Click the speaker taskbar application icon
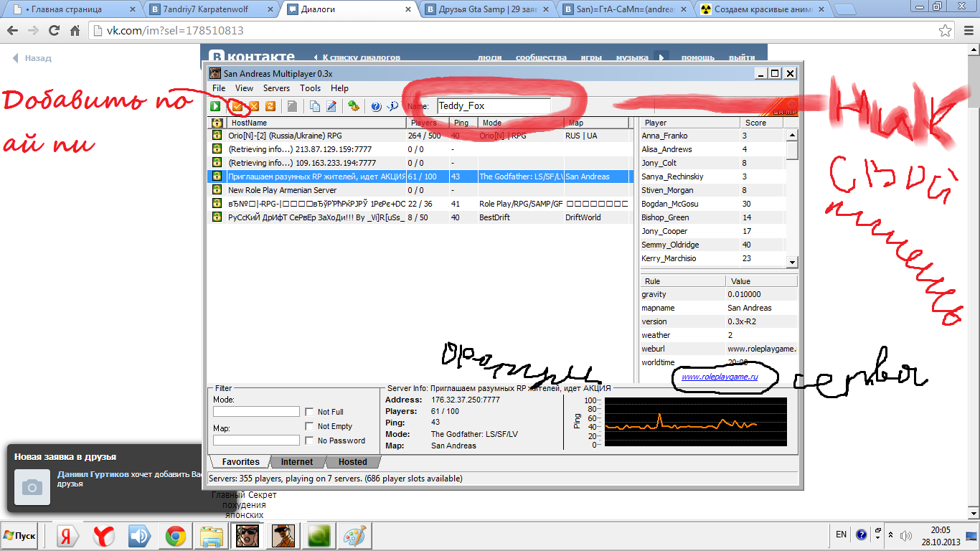This screenshot has height=551, width=980. [140, 536]
